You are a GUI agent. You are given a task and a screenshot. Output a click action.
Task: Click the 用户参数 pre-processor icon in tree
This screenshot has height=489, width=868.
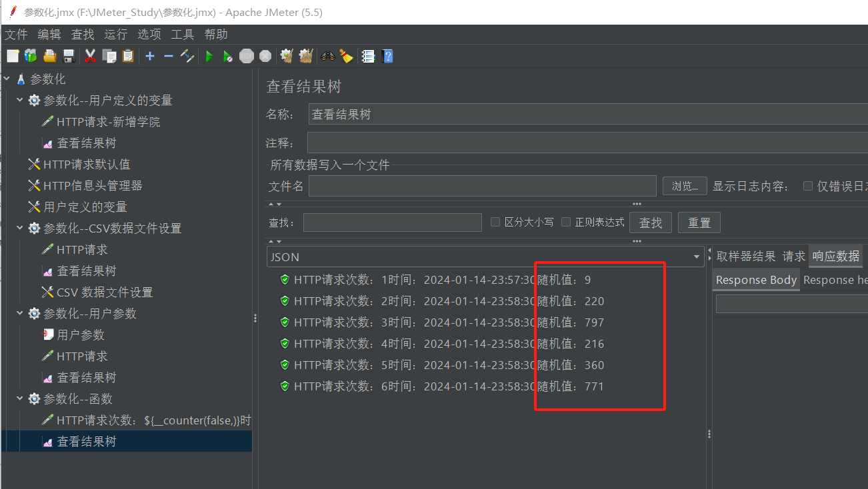click(x=47, y=335)
